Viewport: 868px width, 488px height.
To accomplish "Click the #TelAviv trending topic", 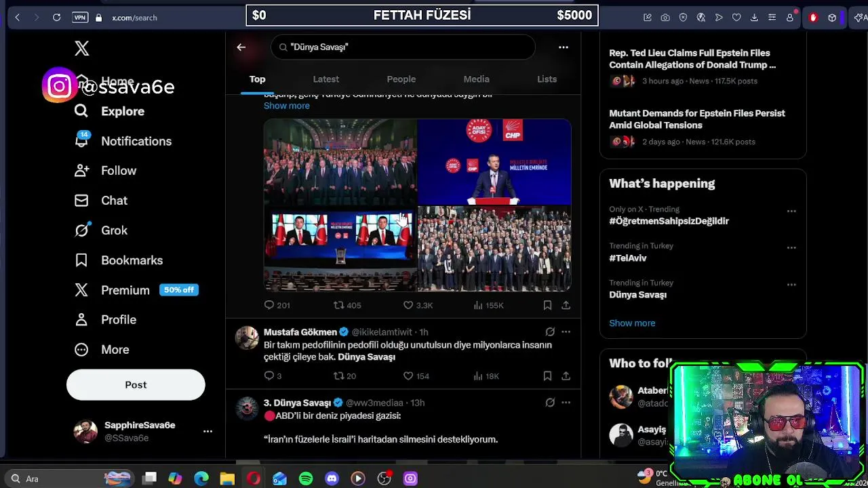I will [628, 258].
